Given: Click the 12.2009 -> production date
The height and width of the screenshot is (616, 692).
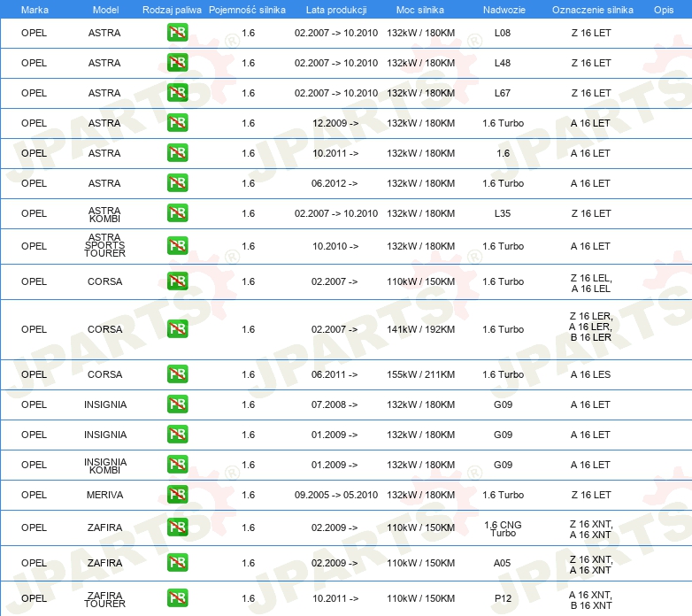Looking at the screenshot, I should pyautogui.click(x=335, y=123).
